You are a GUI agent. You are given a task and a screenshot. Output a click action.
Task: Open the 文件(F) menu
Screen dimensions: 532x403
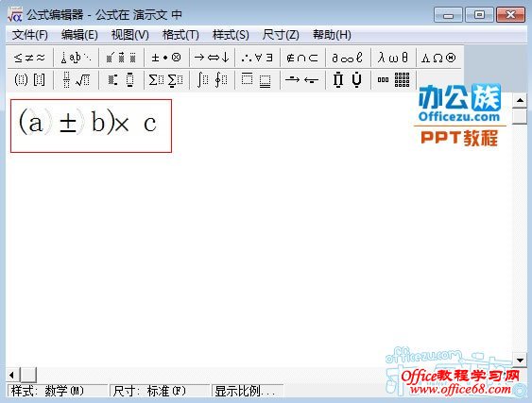[x=30, y=35]
